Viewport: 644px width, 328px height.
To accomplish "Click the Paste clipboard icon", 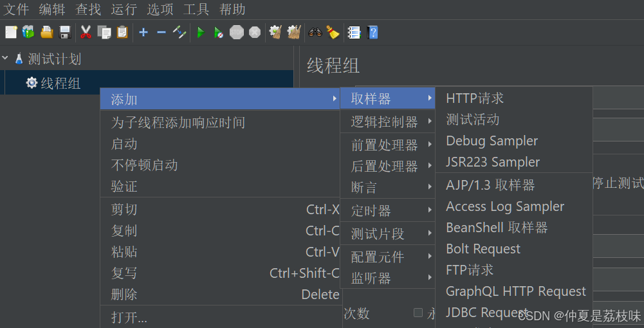I will tap(122, 32).
